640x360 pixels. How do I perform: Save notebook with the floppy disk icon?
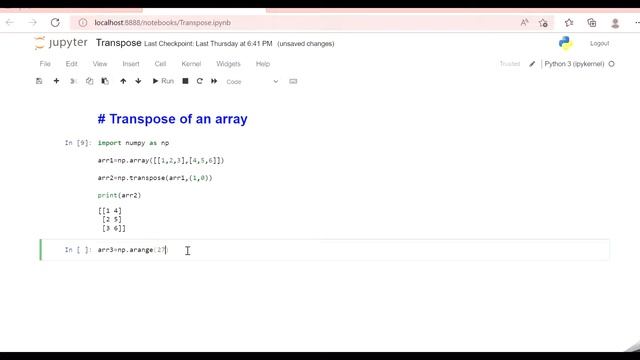pyautogui.click(x=39, y=81)
